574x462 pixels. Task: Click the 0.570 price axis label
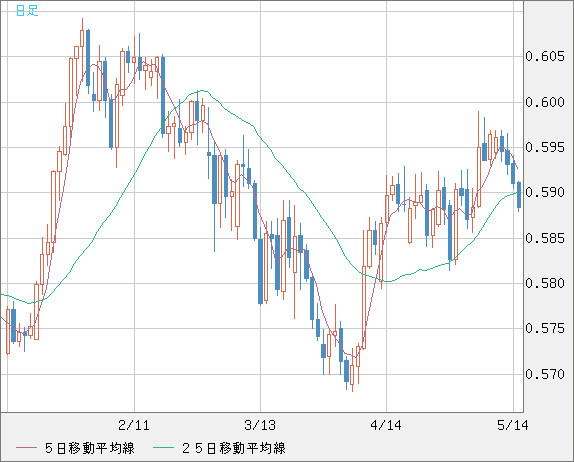(x=545, y=374)
